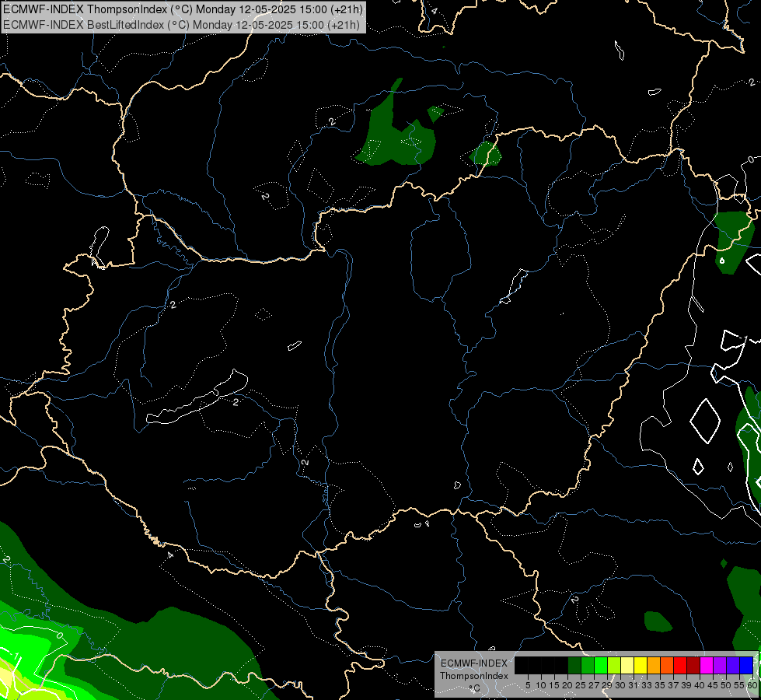
Task: Click the legend title 'ECMWF-INDEX'
Action: [x=474, y=663]
